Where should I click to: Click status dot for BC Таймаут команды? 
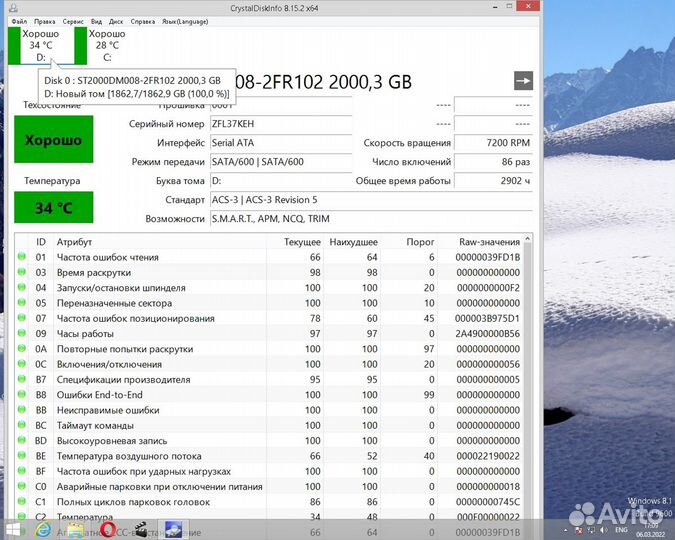pyautogui.click(x=22, y=425)
